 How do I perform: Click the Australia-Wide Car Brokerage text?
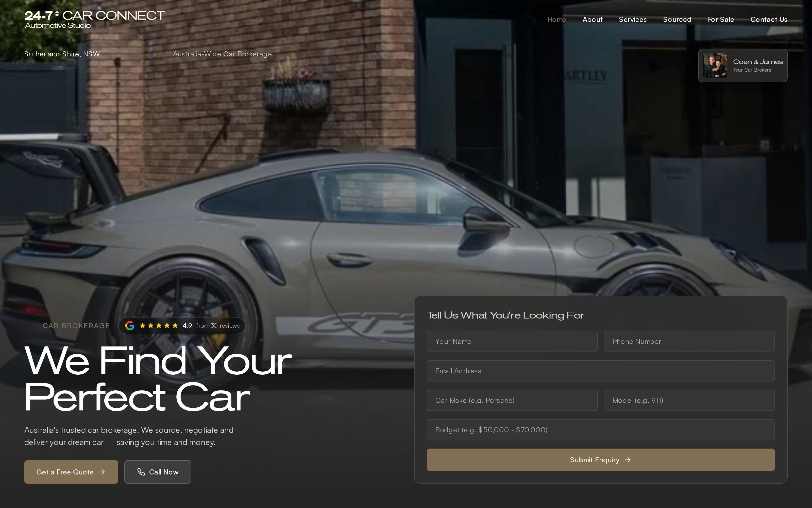222,54
